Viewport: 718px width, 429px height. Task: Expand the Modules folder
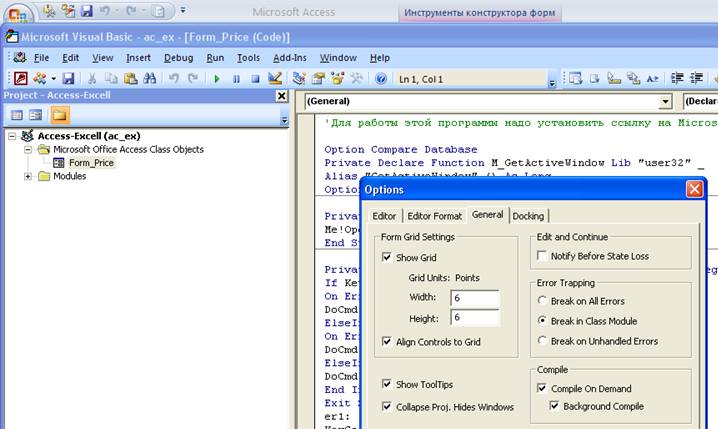pyautogui.click(x=28, y=176)
